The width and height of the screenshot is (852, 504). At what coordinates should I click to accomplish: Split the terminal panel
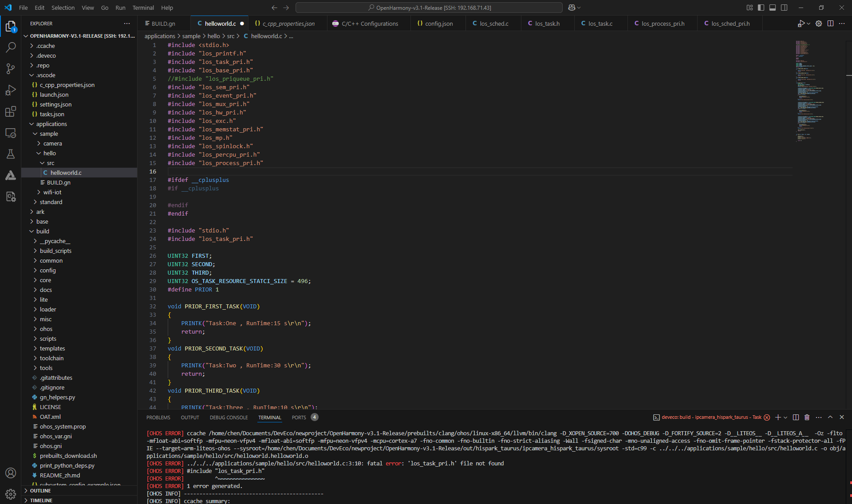click(x=796, y=417)
